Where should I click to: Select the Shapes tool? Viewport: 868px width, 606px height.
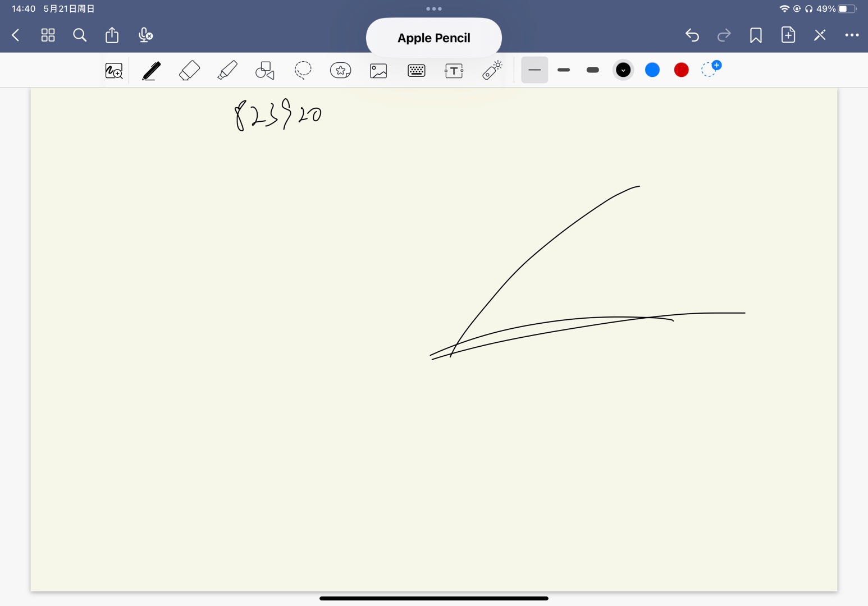pyautogui.click(x=265, y=71)
